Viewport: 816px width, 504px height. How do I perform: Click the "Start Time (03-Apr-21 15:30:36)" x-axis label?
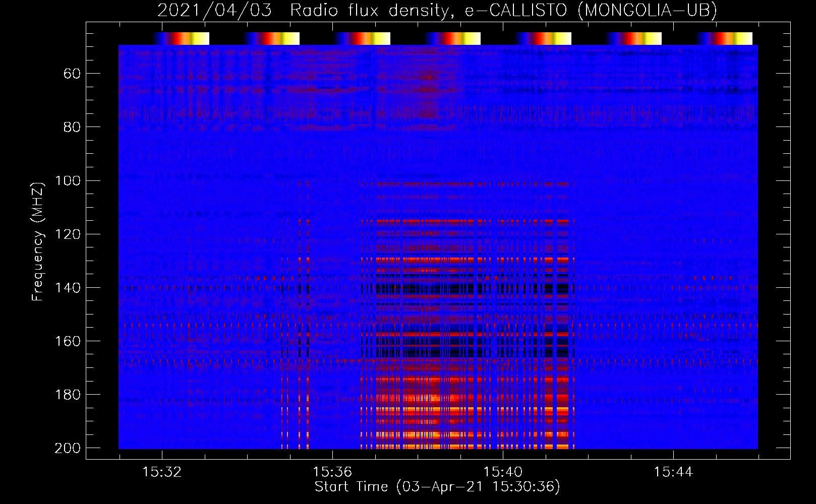coord(437,487)
